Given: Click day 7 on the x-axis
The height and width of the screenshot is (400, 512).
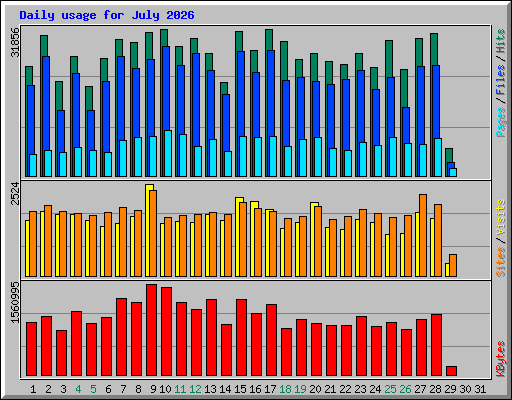Looking at the screenshot, I should (123, 389).
